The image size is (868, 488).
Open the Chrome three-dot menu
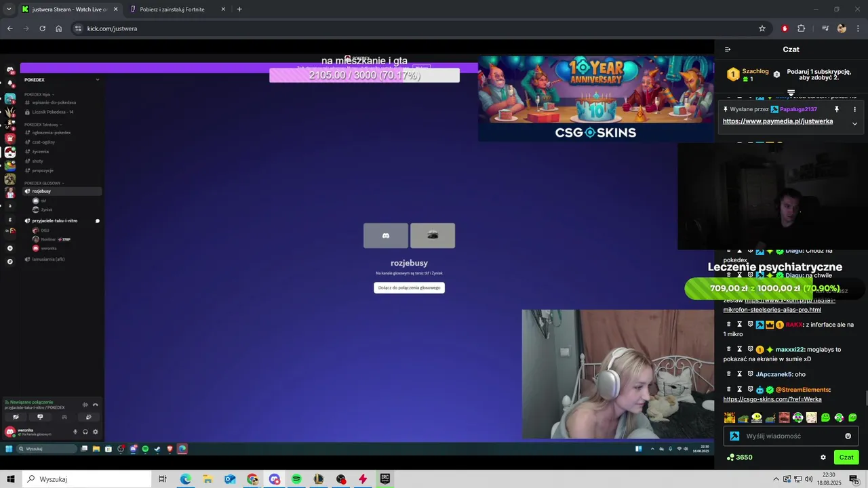click(859, 28)
